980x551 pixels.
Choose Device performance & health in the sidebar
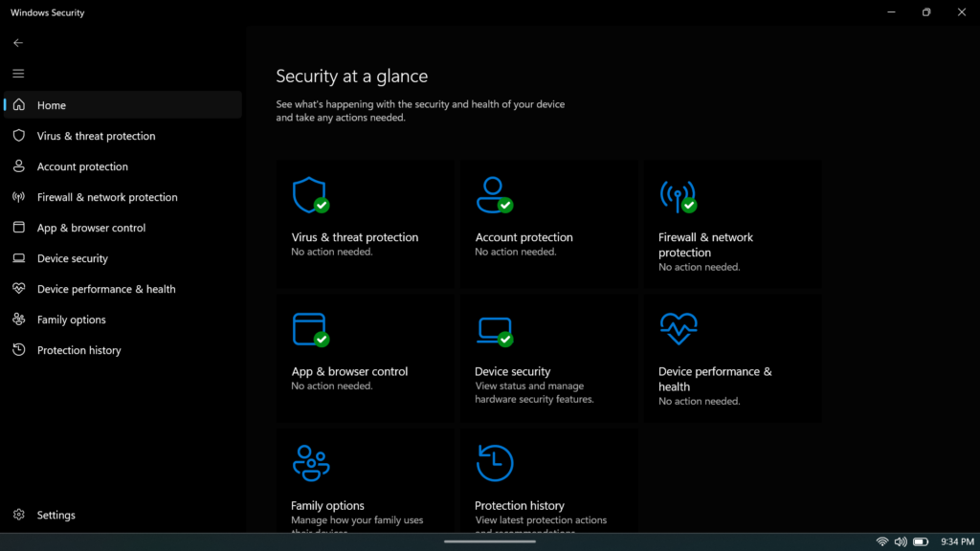tap(122, 289)
